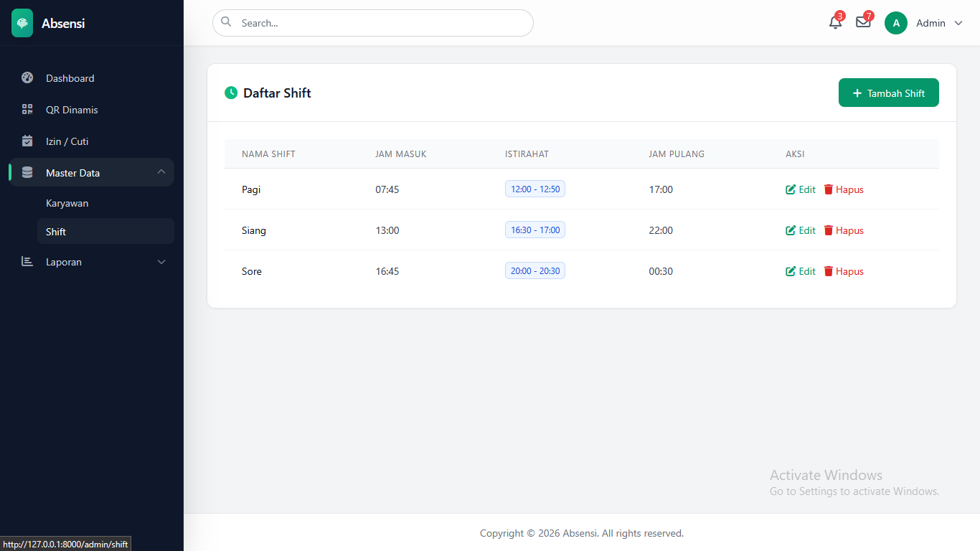
Task: Click the Dashboard gauge icon
Action: coord(27,78)
